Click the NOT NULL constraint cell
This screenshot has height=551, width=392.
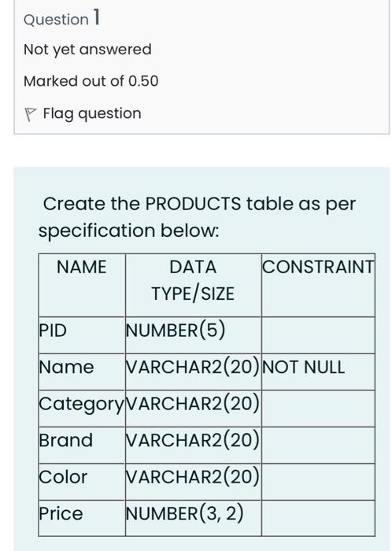318,372
